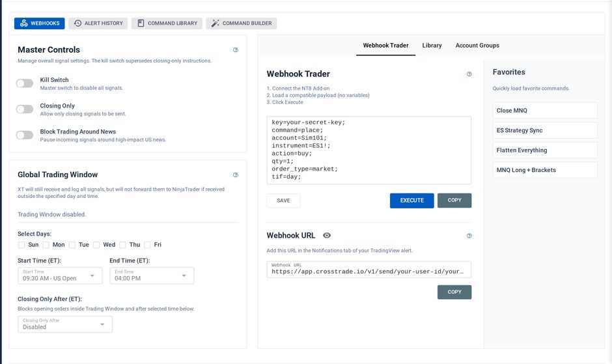The height and width of the screenshot is (364, 612).
Task: Switch to Account Groups sub-tab
Action: [x=477, y=46]
